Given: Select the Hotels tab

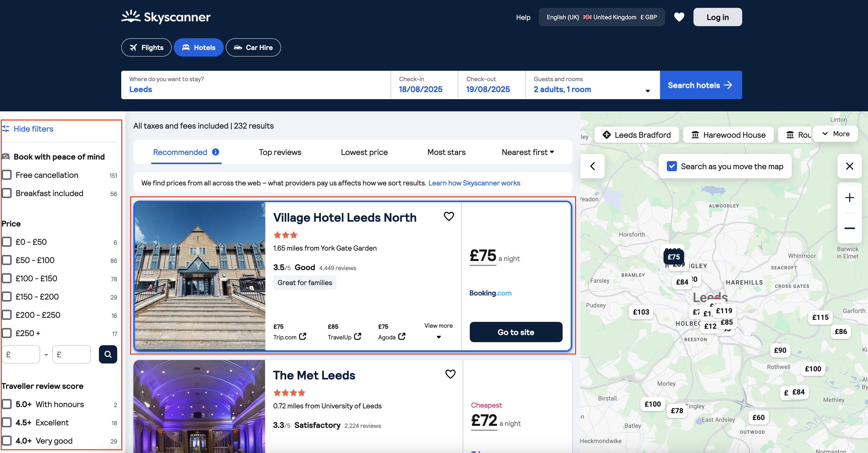Looking at the screenshot, I should coord(198,47).
